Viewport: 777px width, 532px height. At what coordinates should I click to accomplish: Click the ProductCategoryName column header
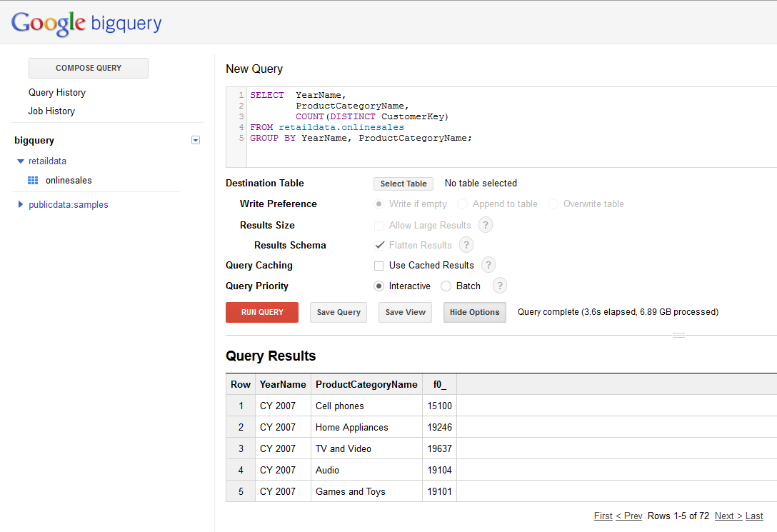(366, 384)
